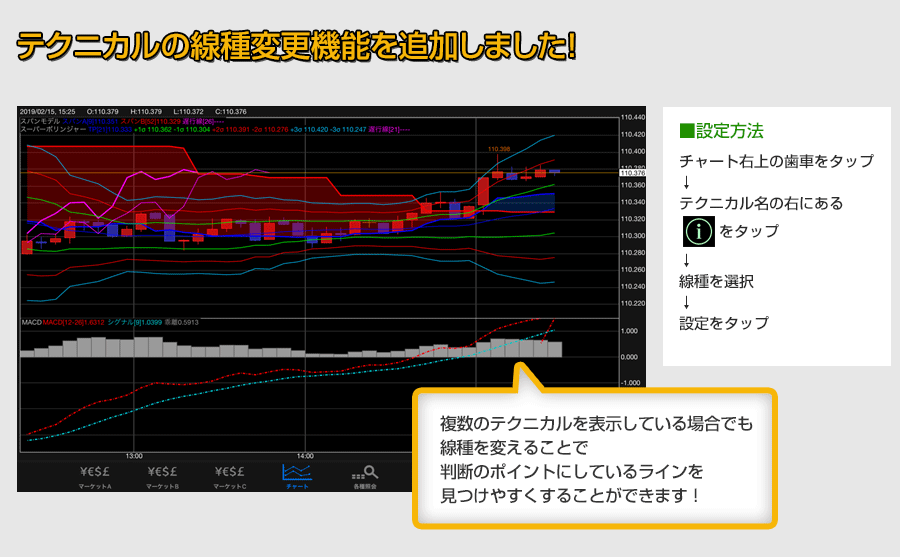Click the date 2019/02/15, 15:25
900x557 pixels.
point(48,111)
